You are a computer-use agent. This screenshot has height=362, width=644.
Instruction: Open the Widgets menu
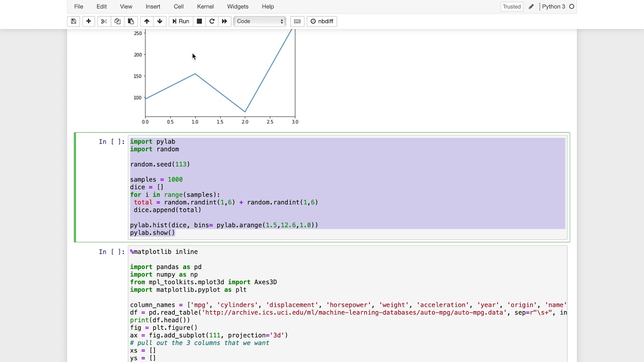tap(237, 7)
